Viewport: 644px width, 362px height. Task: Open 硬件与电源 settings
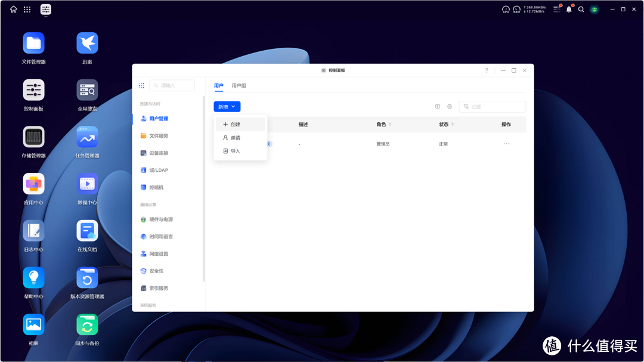click(x=160, y=218)
